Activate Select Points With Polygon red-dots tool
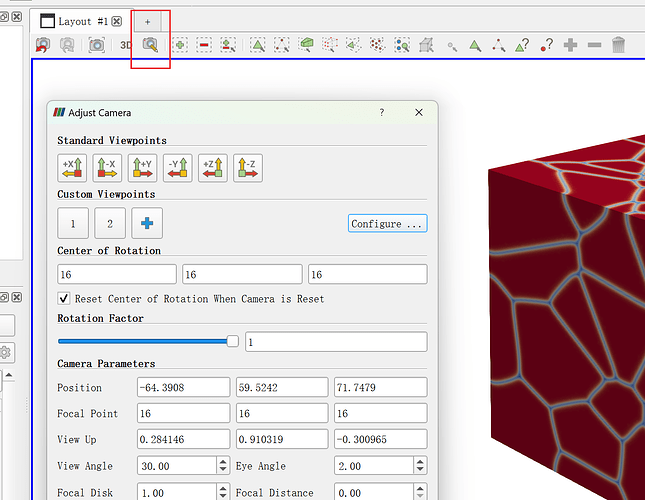The width and height of the screenshot is (645, 500). coord(377,45)
